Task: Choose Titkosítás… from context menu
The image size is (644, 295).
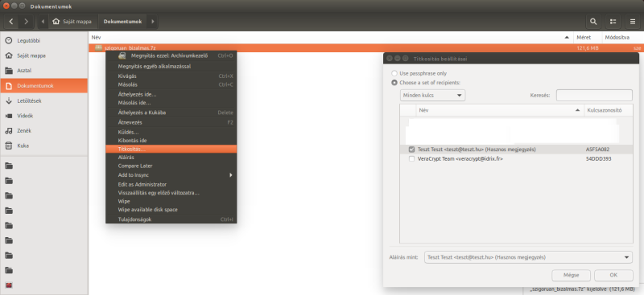Action: tap(171, 149)
